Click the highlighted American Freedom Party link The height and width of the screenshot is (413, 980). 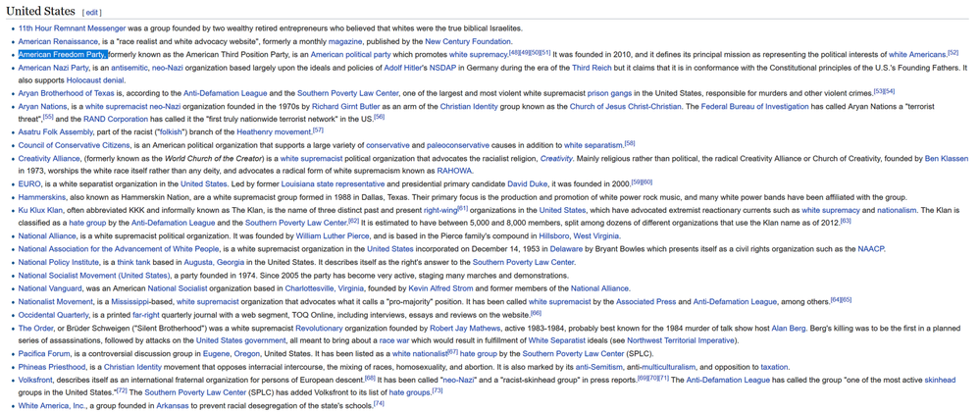click(x=63, y=54)
